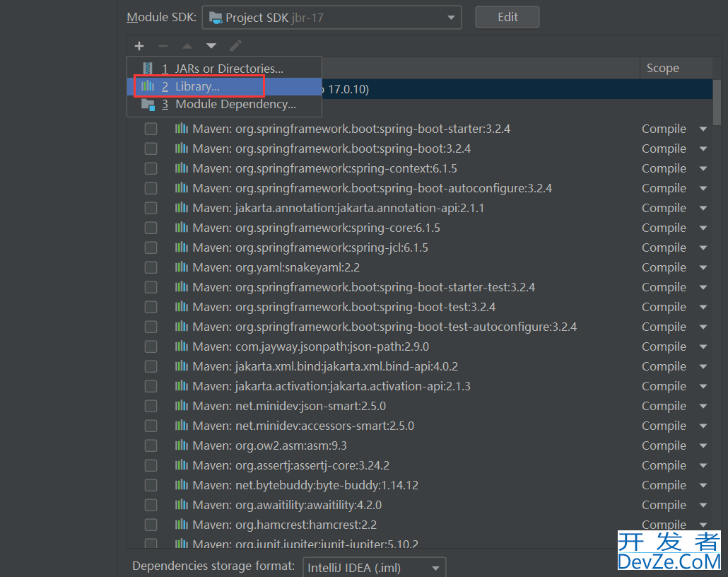The image size is (728, 577).
Task: Tick export checkbox for spring-boot-autoconfigure:3.2.4
Action: [x=151, y=188]
